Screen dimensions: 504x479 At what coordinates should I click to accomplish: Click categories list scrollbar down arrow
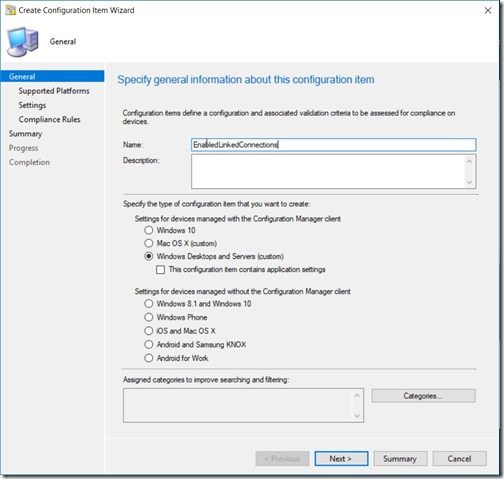(357, 416)
